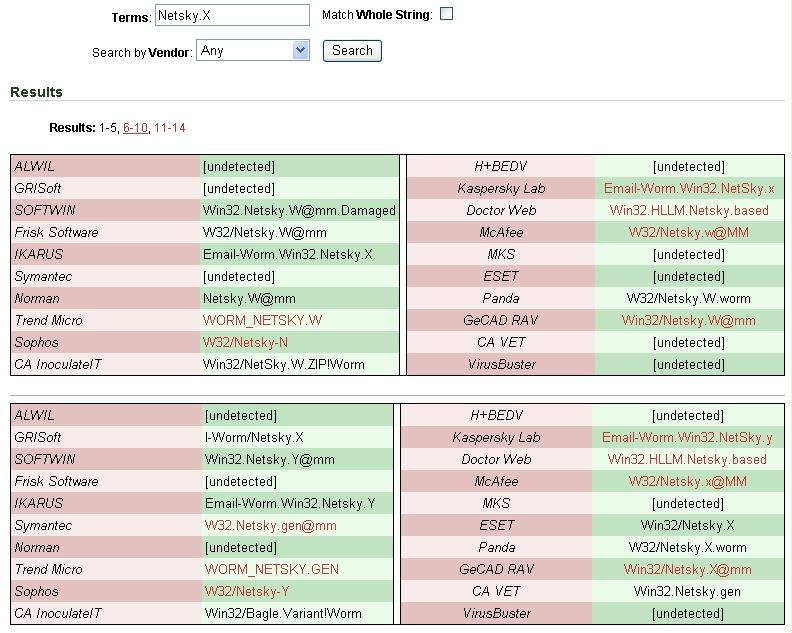Open GeCAD RAV Win32/Netsky.W@mm link

(689, 320)
